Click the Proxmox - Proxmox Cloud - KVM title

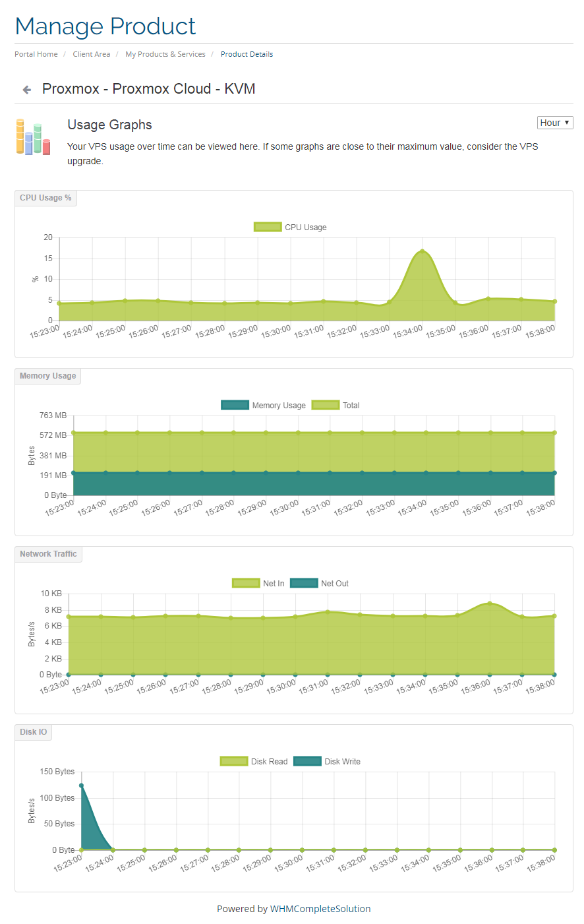(x=148, y=88)
